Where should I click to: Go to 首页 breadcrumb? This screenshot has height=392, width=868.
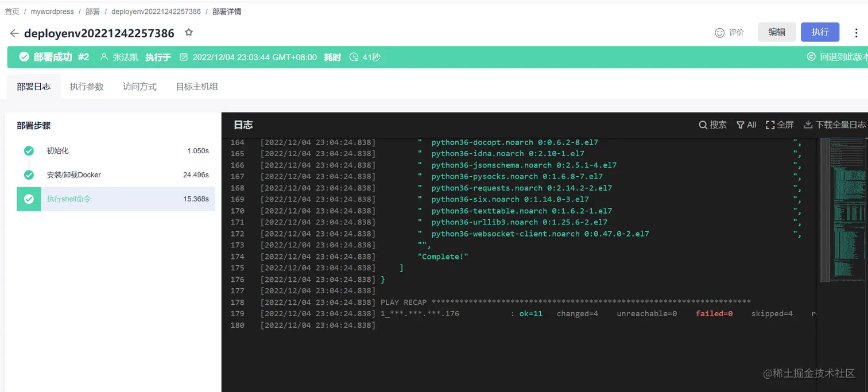(12, 11)
